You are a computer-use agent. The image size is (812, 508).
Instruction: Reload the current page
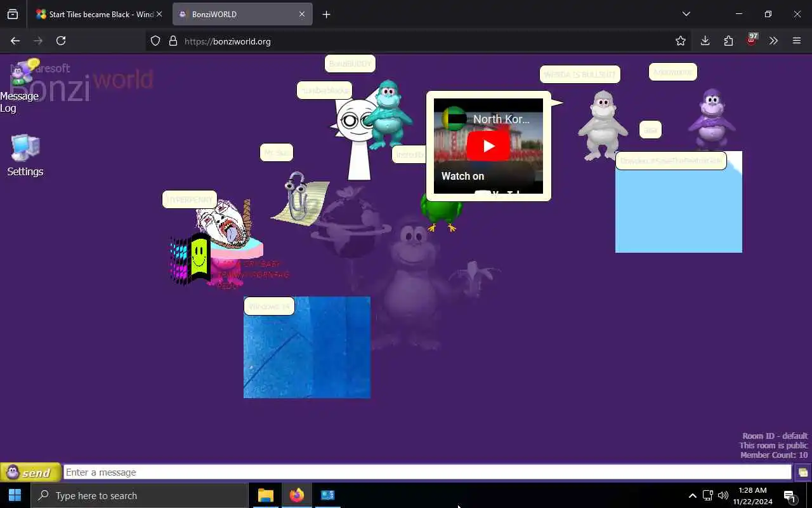coord(61,41)
